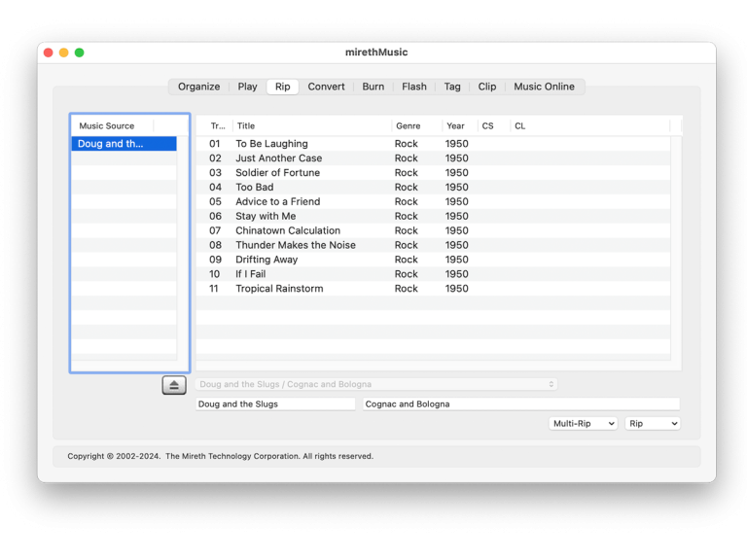747x560 pixels.
Task: Open the Music Online tab
Action: pyautogui.click(x=544, y=87)
